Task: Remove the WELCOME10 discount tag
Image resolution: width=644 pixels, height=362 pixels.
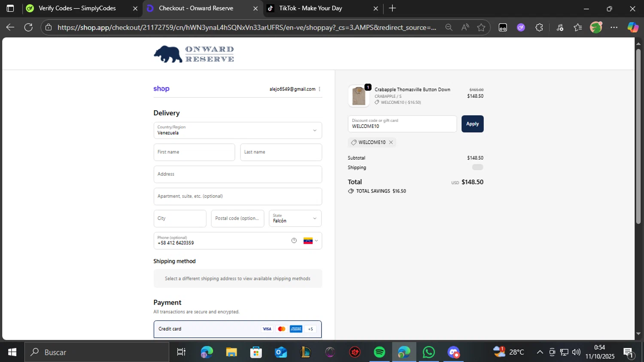Action: pyautogui.click(x=391, y=142)
